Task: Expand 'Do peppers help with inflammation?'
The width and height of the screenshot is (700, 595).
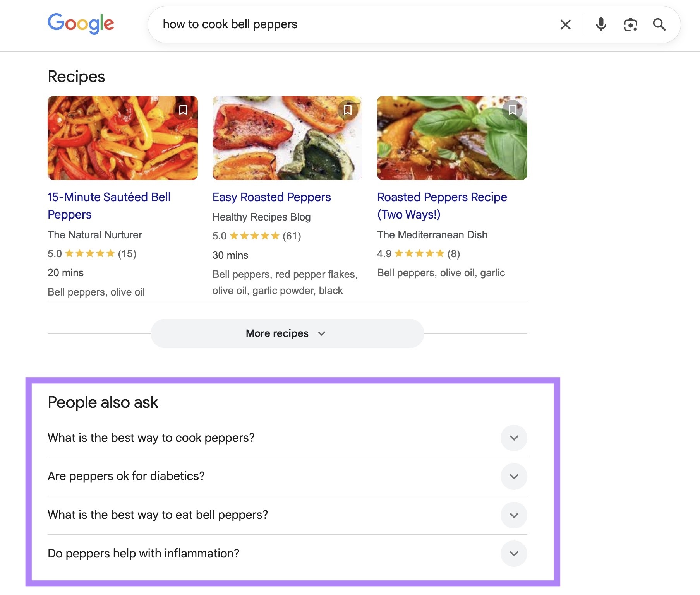Action: pyautogui.click(x=514, y=553)
